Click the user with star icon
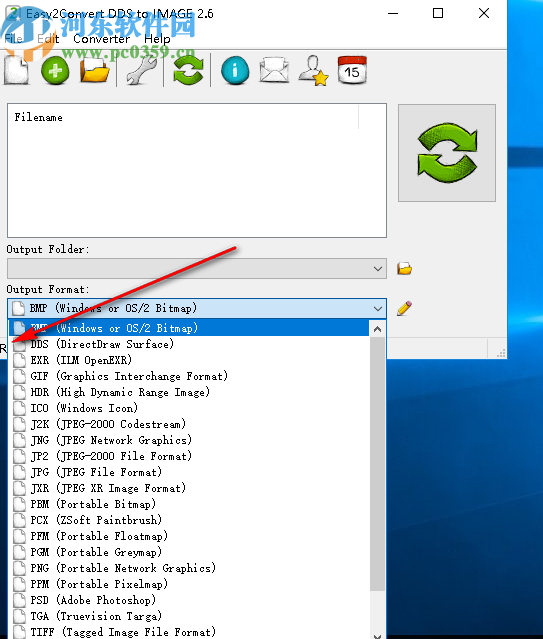Screen dimensions: 543x639 pyautogui.click(x=313, y=71)
